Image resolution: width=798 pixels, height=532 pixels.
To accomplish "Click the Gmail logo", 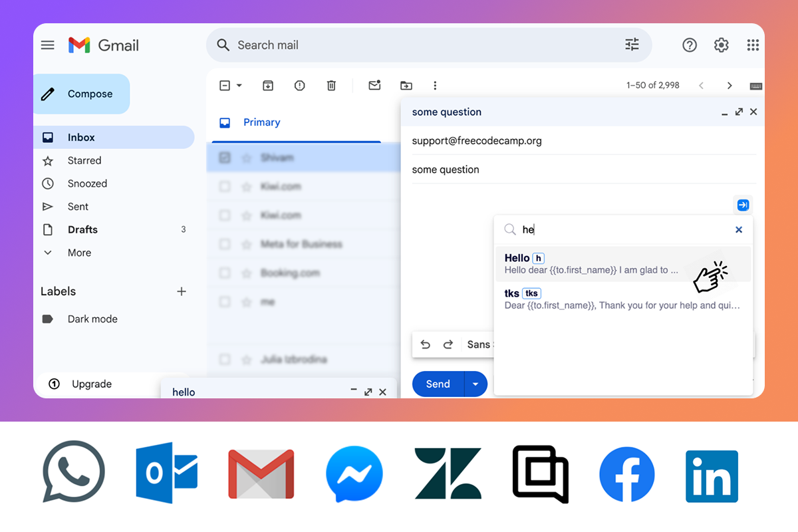I will tap(104, 45).
